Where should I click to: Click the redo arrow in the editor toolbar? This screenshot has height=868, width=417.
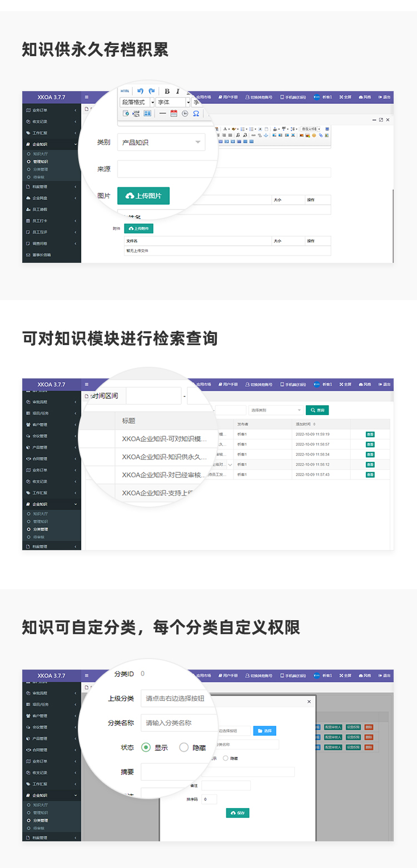[151, 91]
